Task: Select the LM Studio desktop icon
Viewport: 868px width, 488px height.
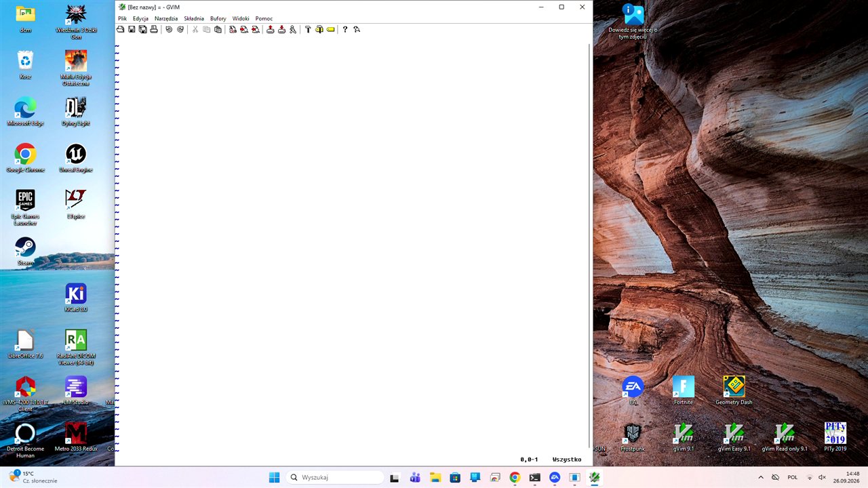Action: click(76, 390)
